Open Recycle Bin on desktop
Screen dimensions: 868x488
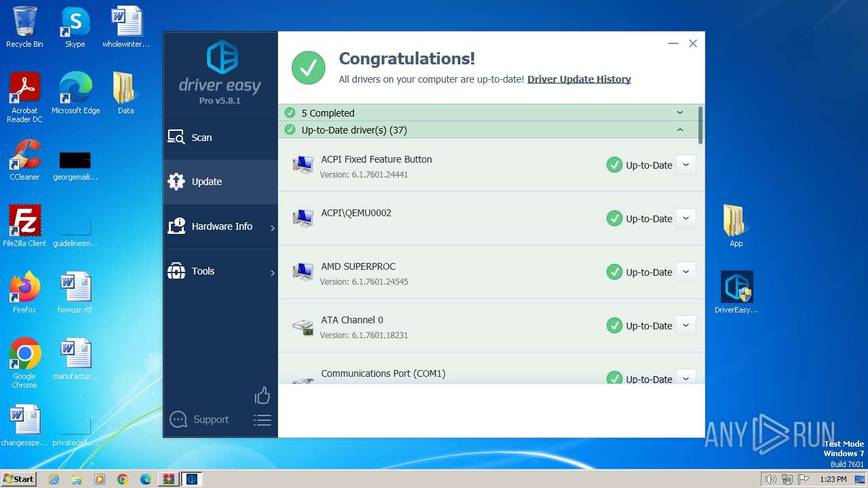click(24, 27)
